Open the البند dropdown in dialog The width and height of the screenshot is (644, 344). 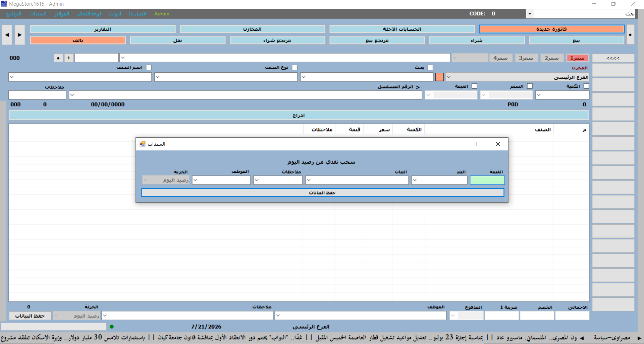tap(415, 180)
